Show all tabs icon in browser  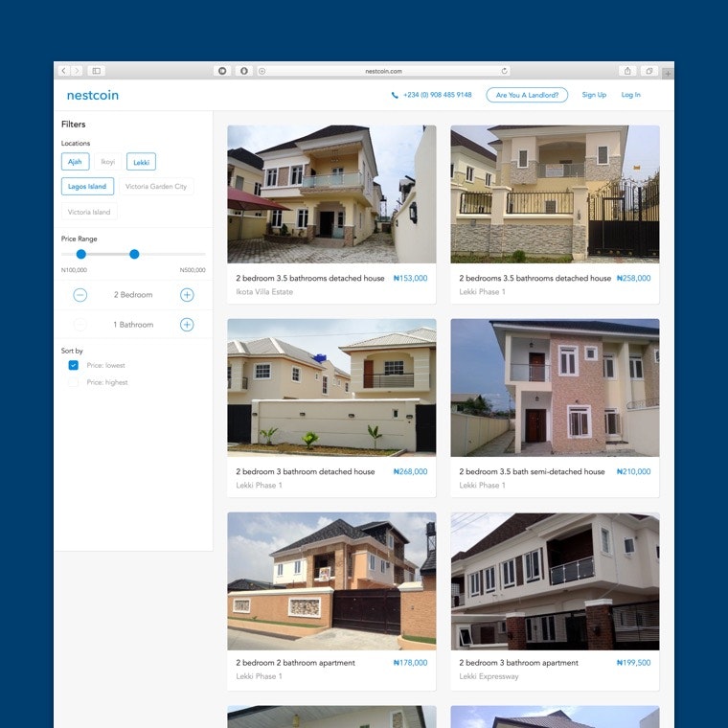[x=649, y=71]
